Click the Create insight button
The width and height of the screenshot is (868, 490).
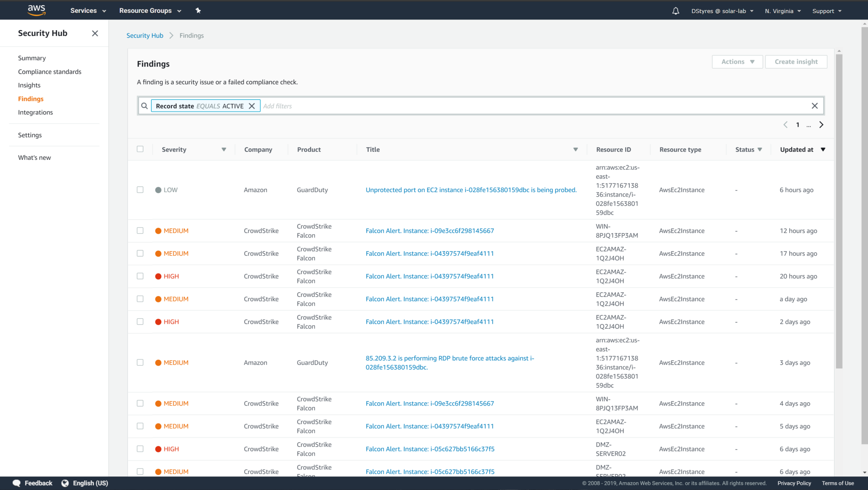[796, 62]
